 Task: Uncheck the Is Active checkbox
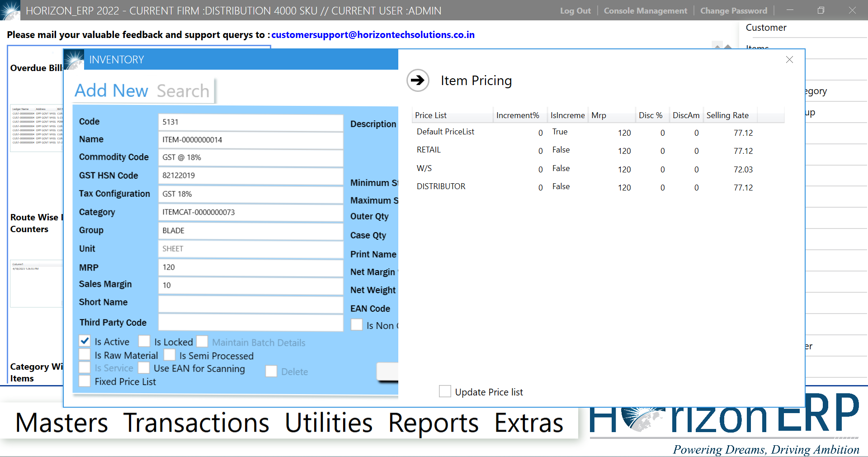tap(85, 341)
